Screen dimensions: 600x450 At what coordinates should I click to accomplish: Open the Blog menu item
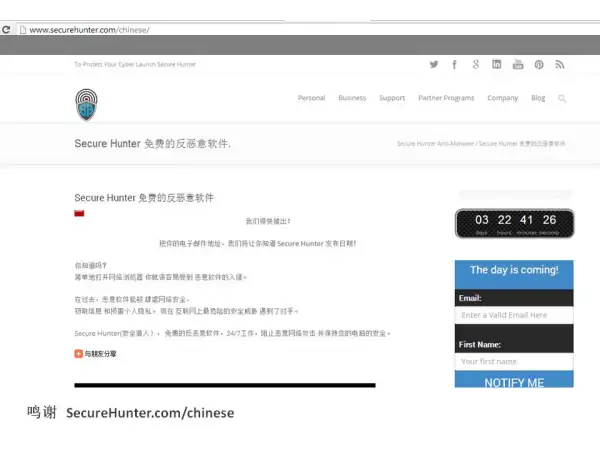click(x=538, y=98)
